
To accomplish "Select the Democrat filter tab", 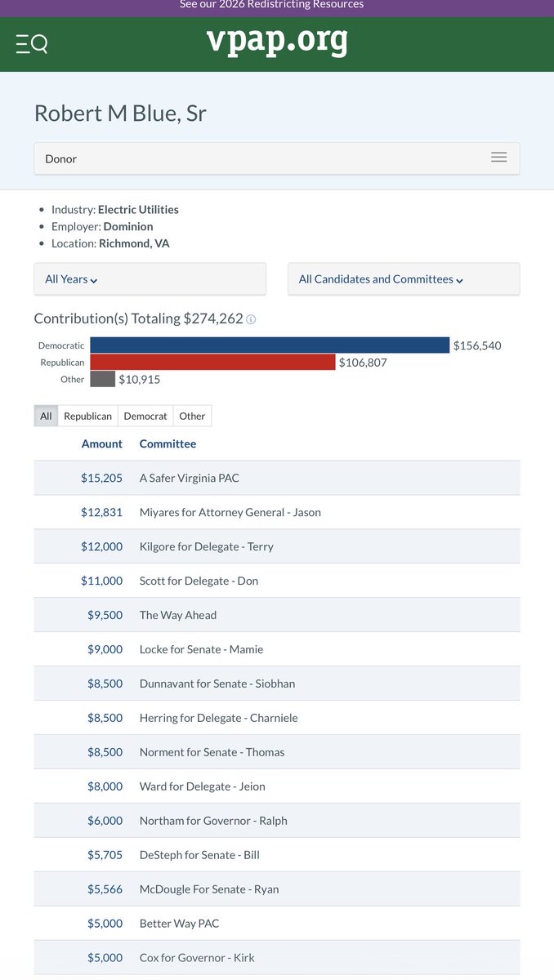I will tap(145, 416).
